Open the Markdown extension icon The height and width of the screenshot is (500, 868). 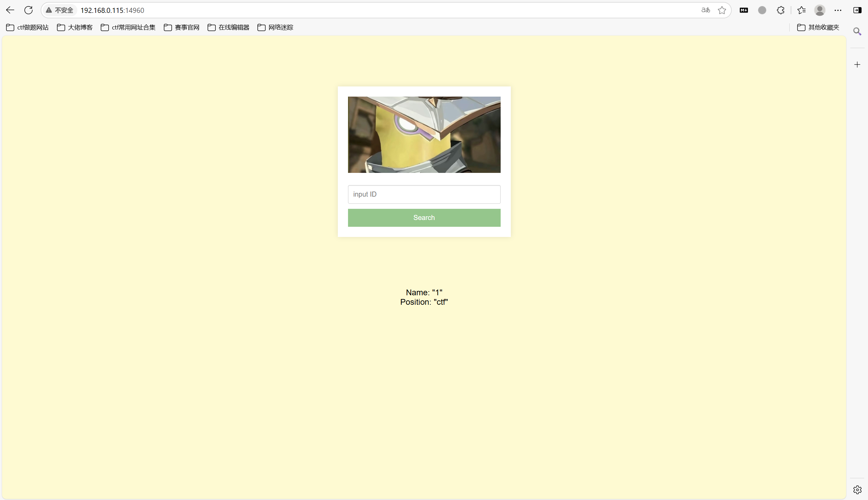(744, 10)
